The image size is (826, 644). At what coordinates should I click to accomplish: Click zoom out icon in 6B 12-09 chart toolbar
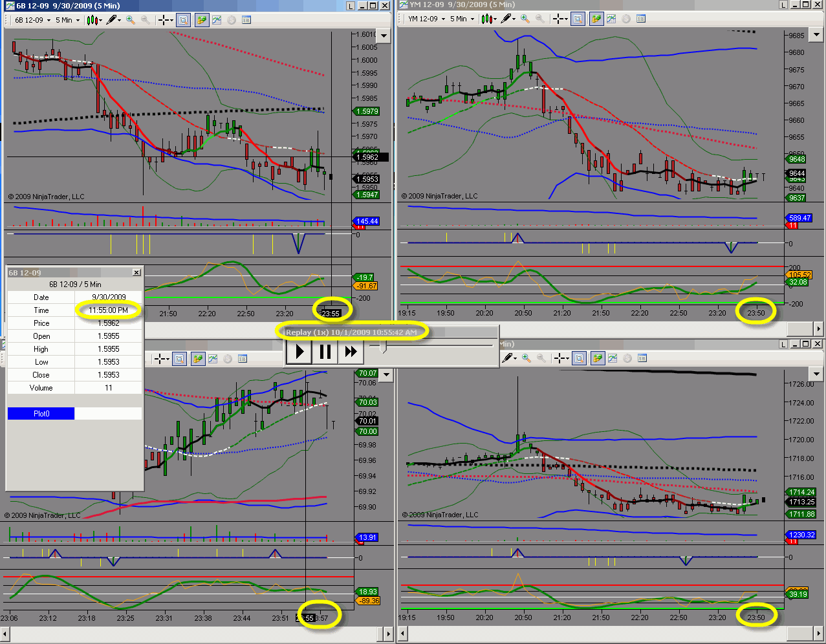pos(145,20)
